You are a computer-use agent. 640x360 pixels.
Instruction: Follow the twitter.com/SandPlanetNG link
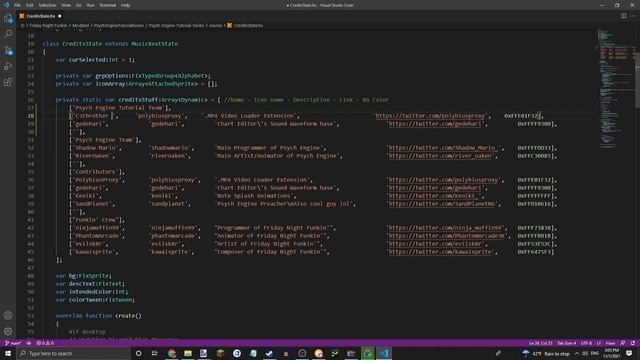pos(442,204)
